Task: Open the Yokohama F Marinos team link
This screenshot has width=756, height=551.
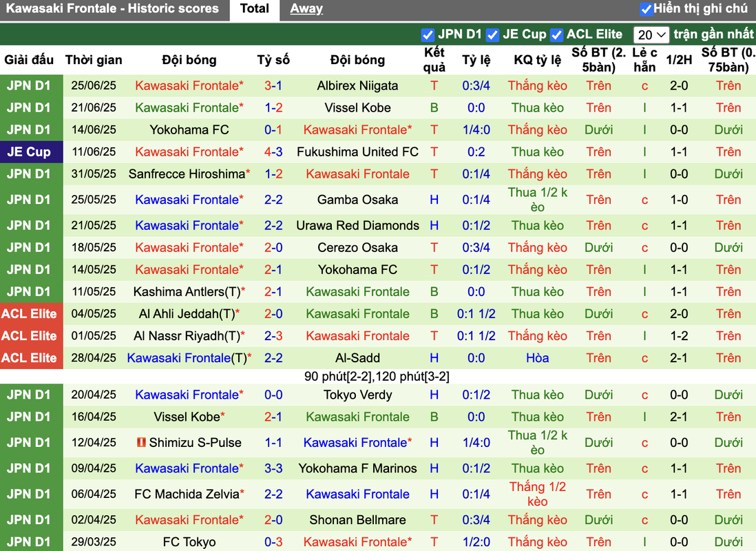Action: point(358,468)
